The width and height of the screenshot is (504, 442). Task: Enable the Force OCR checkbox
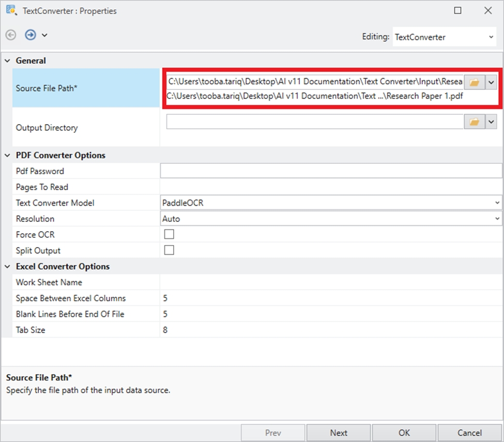pyautogui.click(x=169, y=234)
